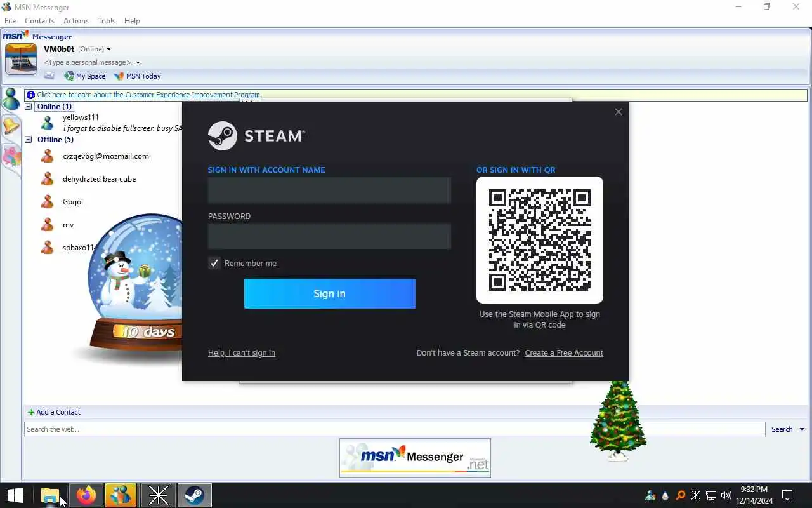Click the green plus Add a Contact icon
812x508 pixels.
[31, 412]
